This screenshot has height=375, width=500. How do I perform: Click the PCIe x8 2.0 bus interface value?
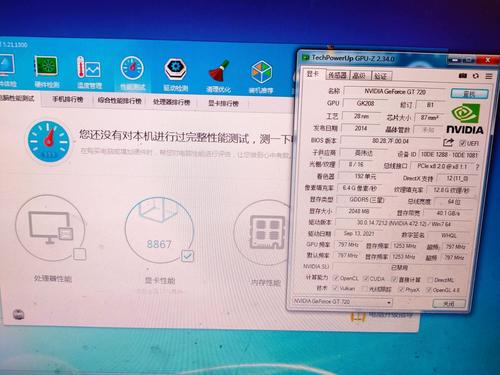pyautogui.click(x=442, y=166)
